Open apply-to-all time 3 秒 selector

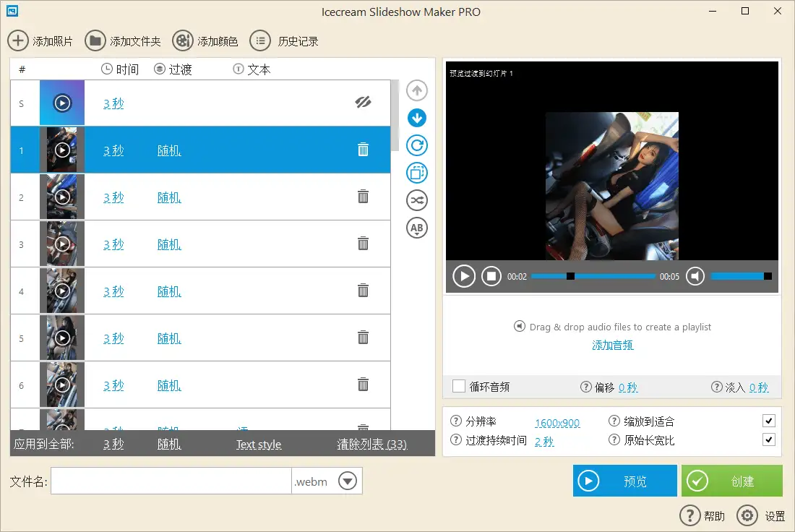click(113, 445)
